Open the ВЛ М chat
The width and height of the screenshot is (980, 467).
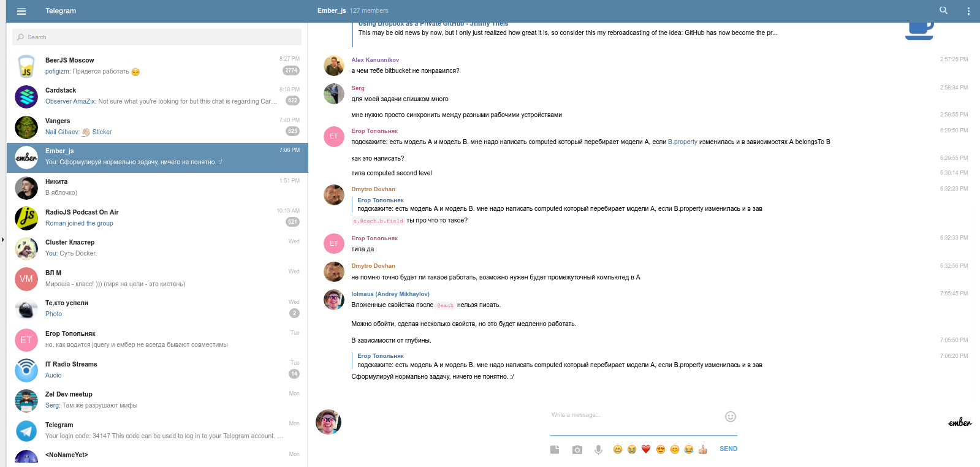pos(157,279)
